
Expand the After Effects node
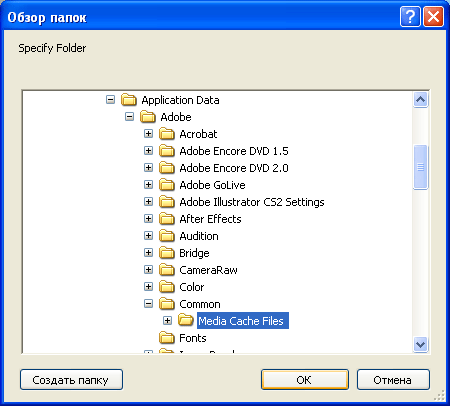148,219
